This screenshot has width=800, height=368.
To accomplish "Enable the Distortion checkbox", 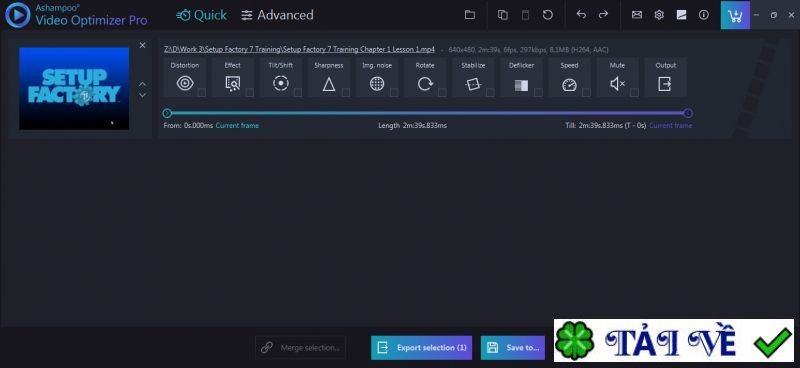I will click(x=202, y=92).
